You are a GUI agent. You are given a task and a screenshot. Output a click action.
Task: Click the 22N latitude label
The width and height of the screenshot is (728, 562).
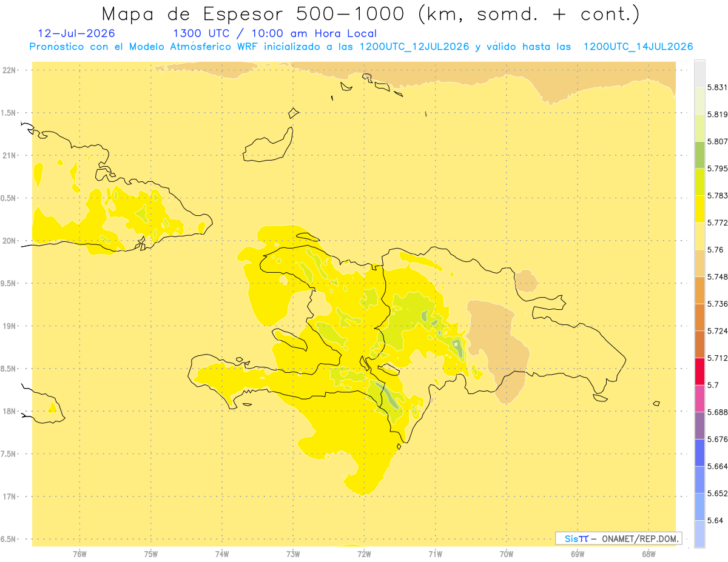tap(9, 70)
